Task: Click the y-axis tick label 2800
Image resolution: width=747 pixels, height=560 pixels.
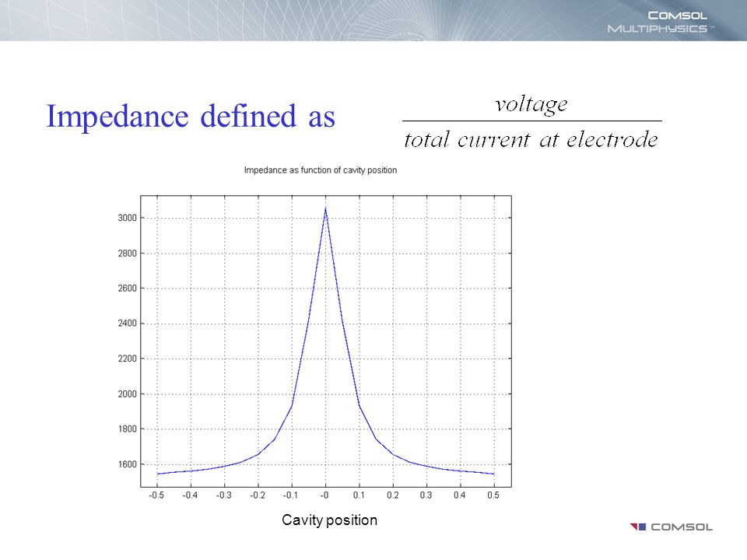Action: (127, 254)
